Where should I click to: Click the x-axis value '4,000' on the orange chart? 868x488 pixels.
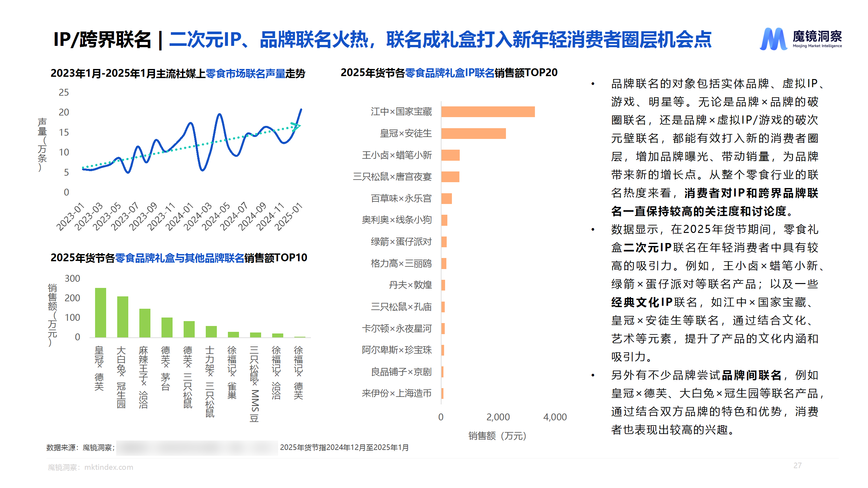(555, 417)
